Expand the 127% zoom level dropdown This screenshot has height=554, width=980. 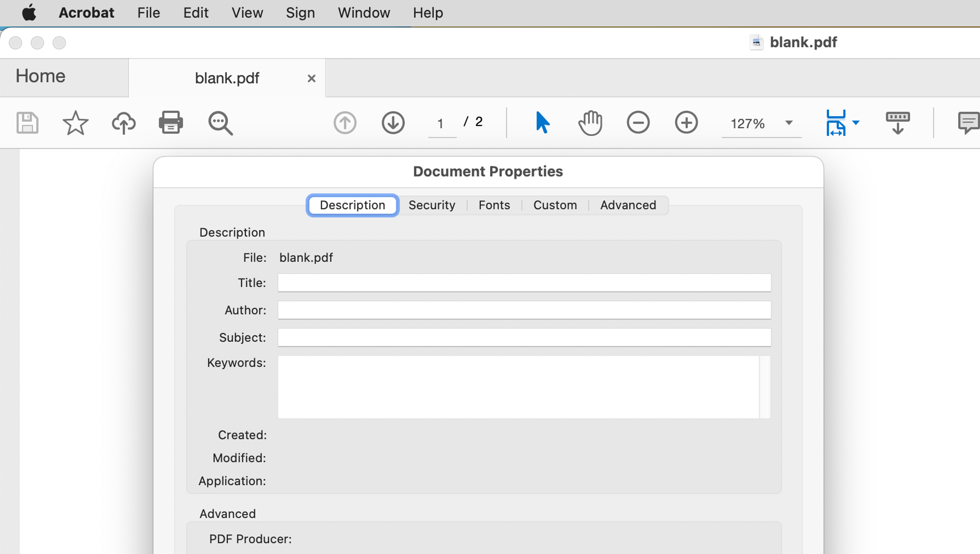[789, 122]
